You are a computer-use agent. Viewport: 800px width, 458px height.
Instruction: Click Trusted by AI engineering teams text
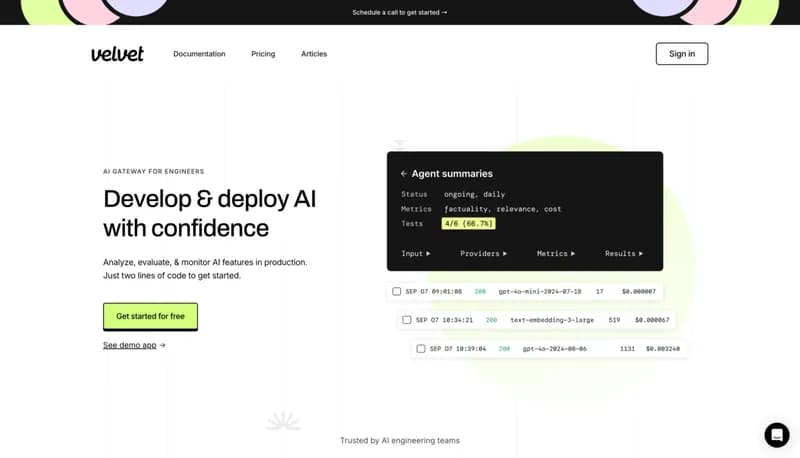point(400,440)
